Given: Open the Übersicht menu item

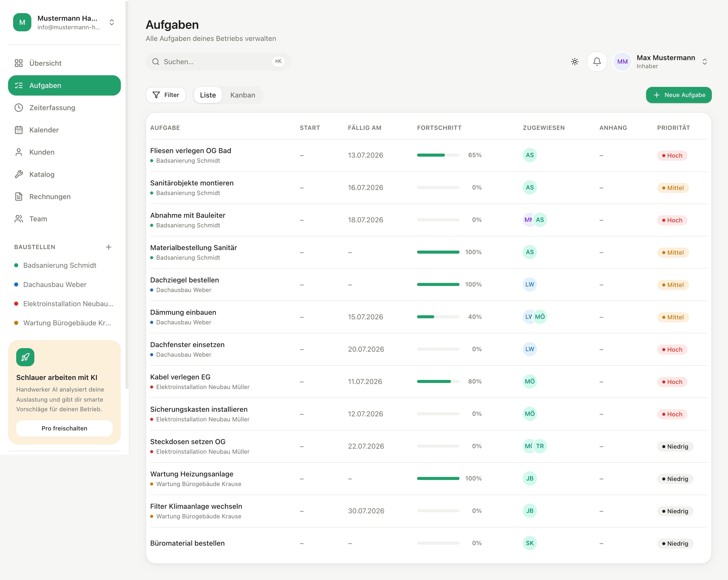Looking at the screenshot, I should point(64,63).
